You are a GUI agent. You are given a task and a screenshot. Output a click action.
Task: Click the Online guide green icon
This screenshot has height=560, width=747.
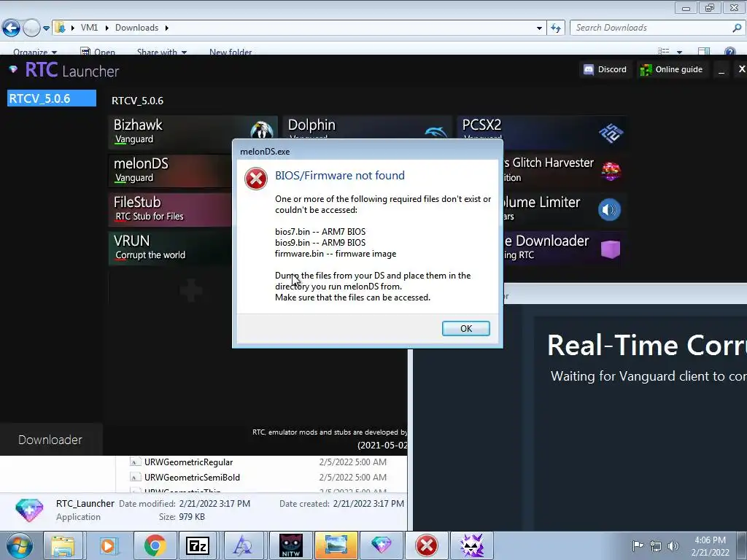(x=646, y=70)
